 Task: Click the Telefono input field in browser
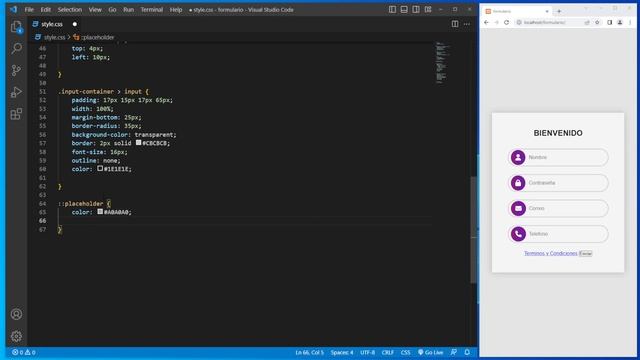(x=558, y=234)
